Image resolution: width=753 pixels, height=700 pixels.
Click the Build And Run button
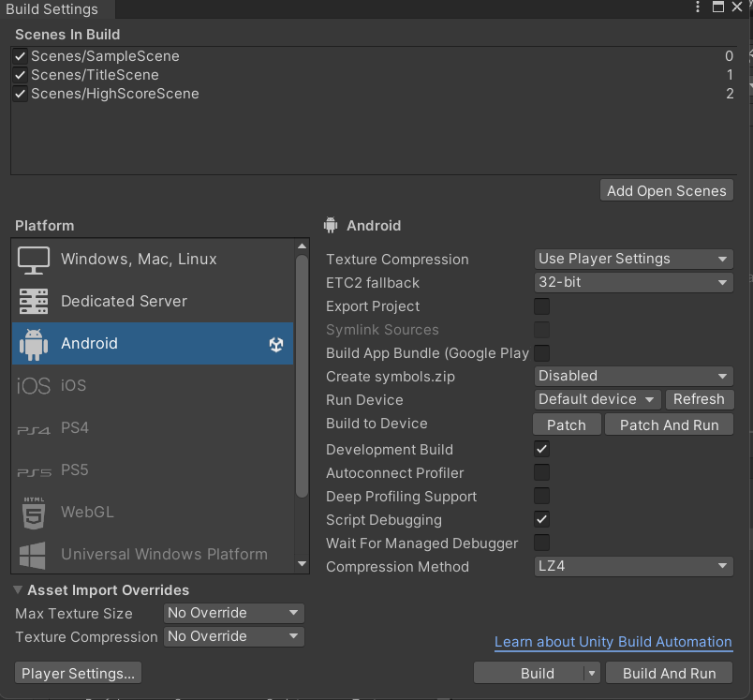[x=669, y=674]
